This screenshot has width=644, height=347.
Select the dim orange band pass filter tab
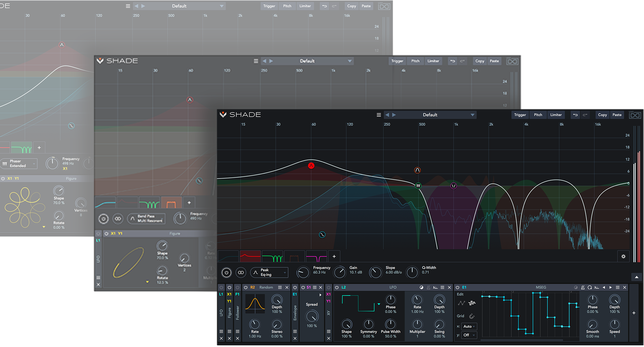(294, 256)
